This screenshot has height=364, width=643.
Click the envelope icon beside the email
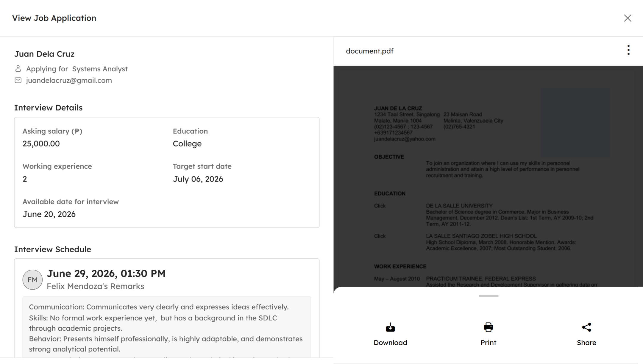tap(18, 80)
